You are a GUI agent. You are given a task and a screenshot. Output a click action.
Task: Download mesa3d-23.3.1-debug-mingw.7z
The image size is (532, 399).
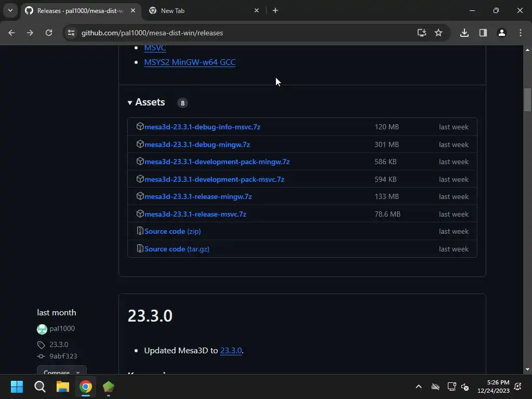[197, 144]
